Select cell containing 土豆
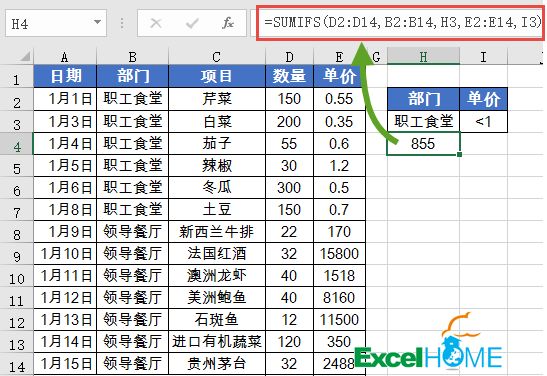 tap(217, 209)
